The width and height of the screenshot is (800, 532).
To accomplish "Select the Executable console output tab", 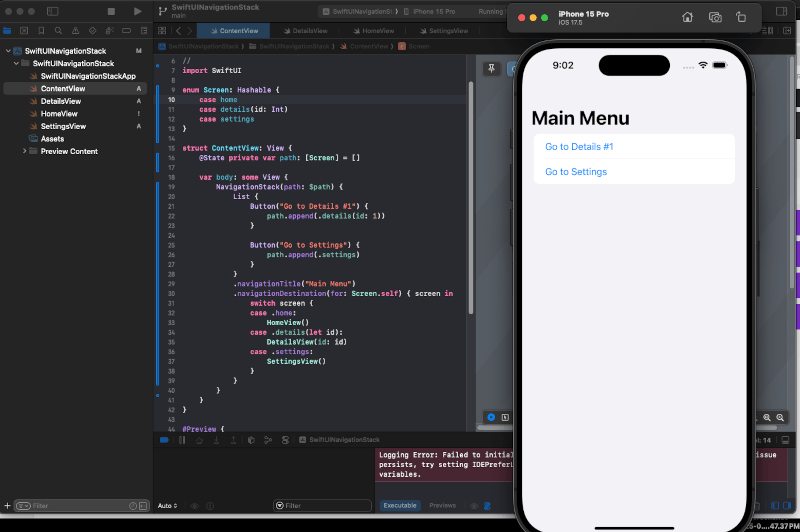I will tap(400, 505).
